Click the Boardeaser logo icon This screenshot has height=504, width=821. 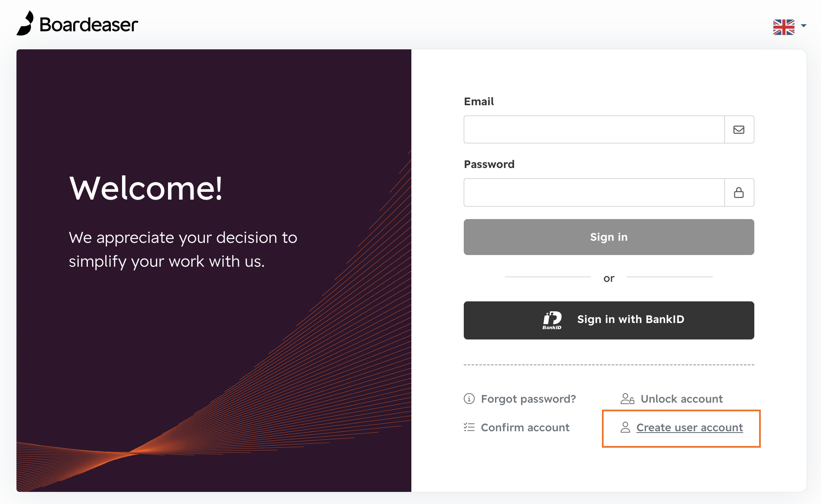click(x=25, y=23)
